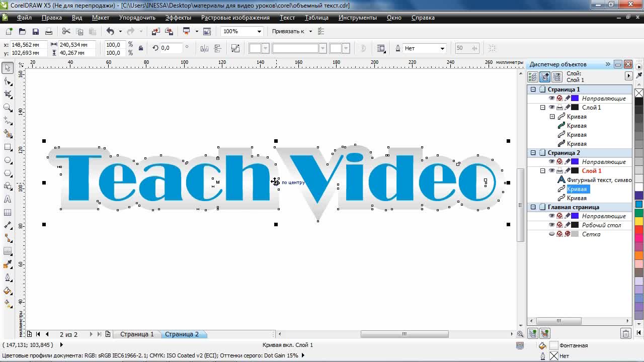Collapse the Главная страница node
644x362 pixels.
pyautogui.click(x=533, y=207)
